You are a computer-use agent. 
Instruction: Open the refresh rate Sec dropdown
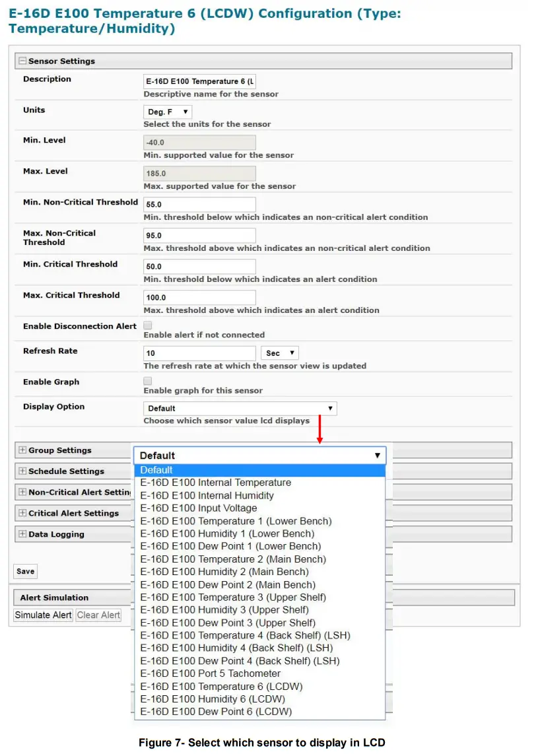pos(280,353)
